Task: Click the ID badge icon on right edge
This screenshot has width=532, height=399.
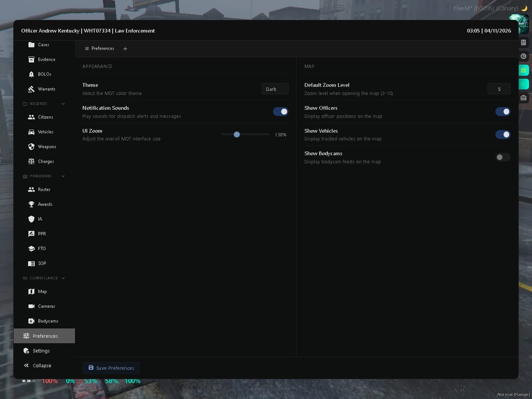Action: 524,43
